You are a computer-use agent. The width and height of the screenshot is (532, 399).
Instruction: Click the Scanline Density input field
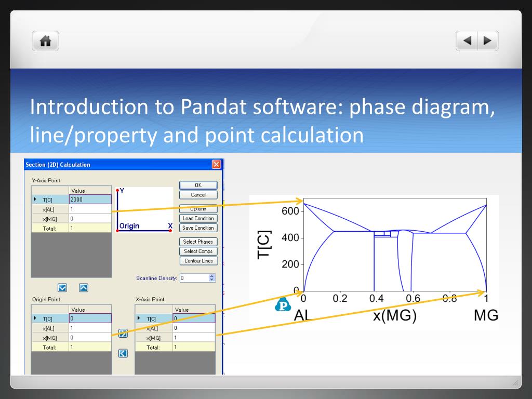click(194, 278)
